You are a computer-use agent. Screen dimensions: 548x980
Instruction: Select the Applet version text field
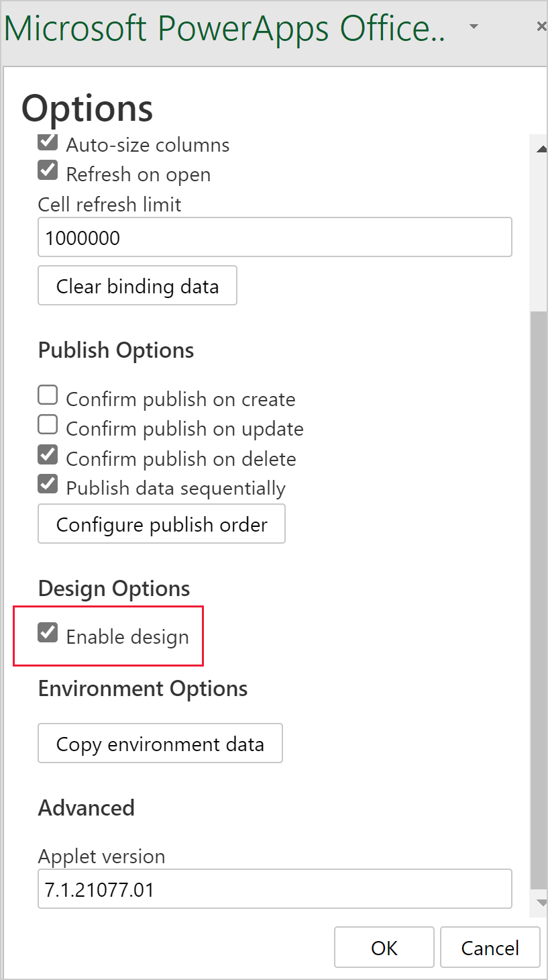(275, 888)
